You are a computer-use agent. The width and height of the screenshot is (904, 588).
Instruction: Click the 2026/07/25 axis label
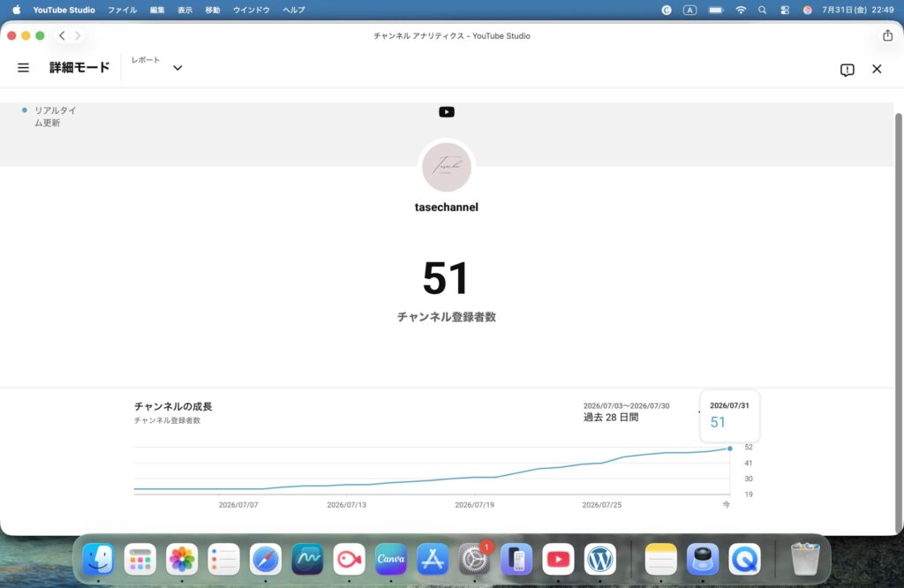tap(602, 505)
